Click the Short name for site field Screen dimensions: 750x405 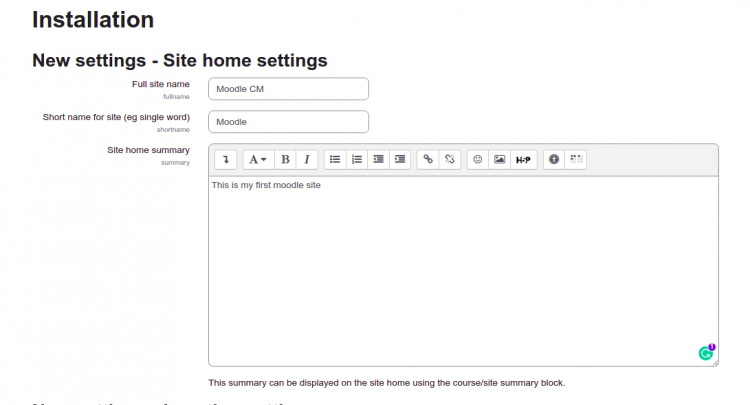click(288, 122)
